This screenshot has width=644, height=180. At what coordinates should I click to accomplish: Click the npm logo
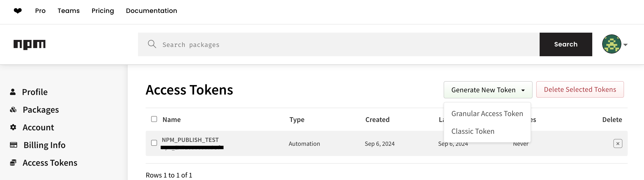29,44
